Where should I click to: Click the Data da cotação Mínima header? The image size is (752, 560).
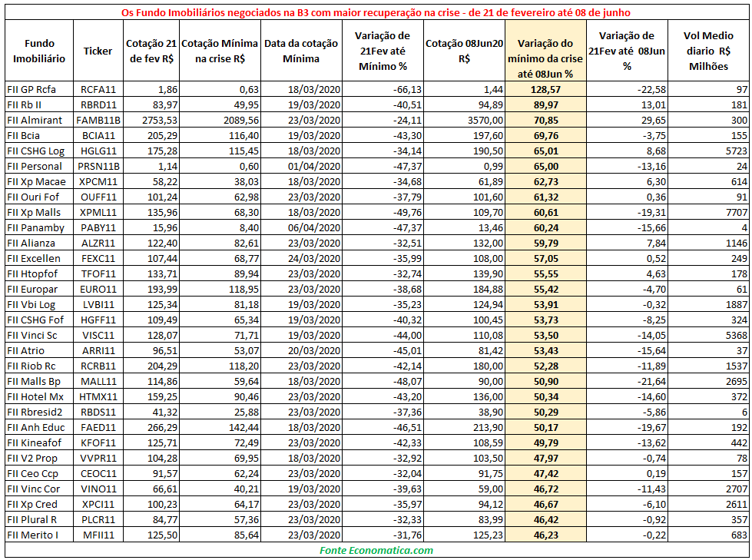[301, 51]
